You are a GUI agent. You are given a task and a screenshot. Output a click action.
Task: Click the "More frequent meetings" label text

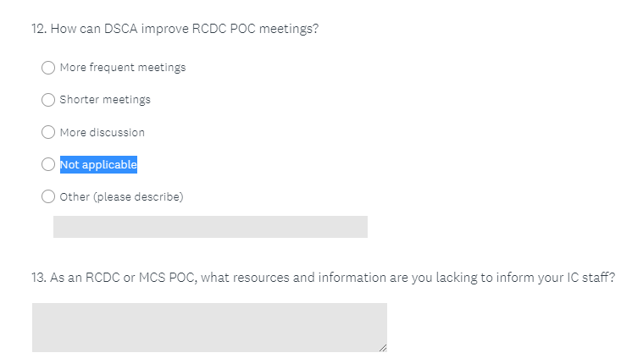tap(123, 68)
